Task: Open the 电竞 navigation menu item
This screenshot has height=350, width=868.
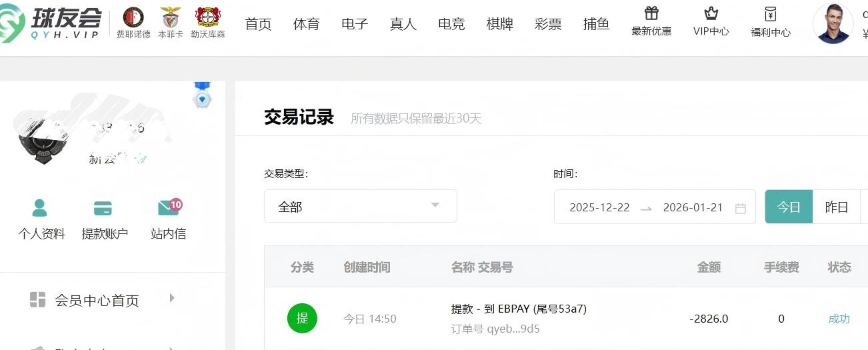Action: tap(451, 24)
